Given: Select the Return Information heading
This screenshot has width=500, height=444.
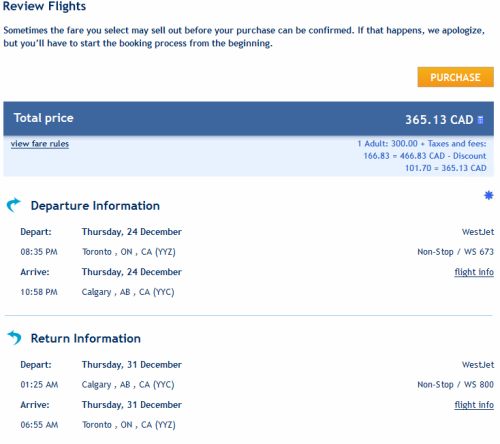Looking at the screenshot, I should 86,338.
